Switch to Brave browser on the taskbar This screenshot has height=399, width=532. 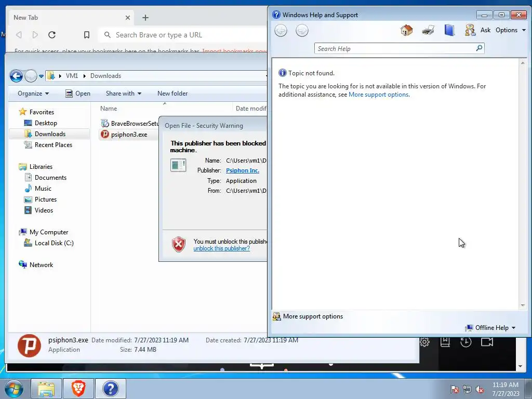78,389
